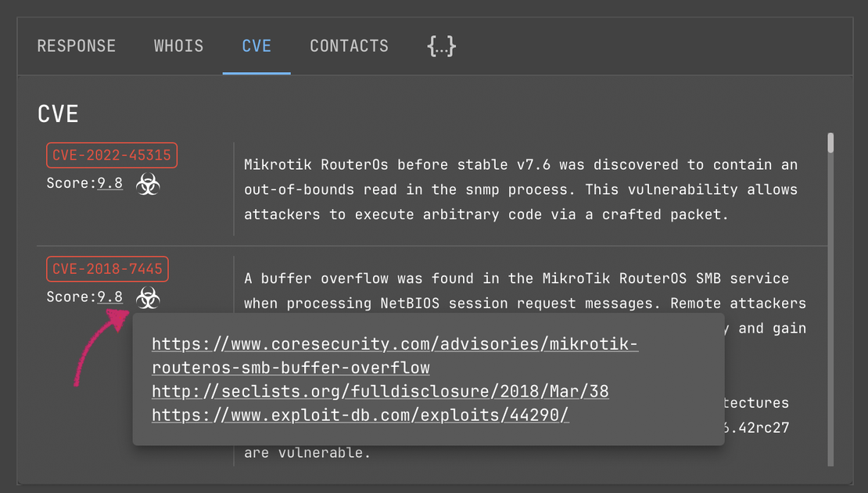View the CONTACTS tab
The height and width of the screenshot is (493, 868).
pos(349,45)
